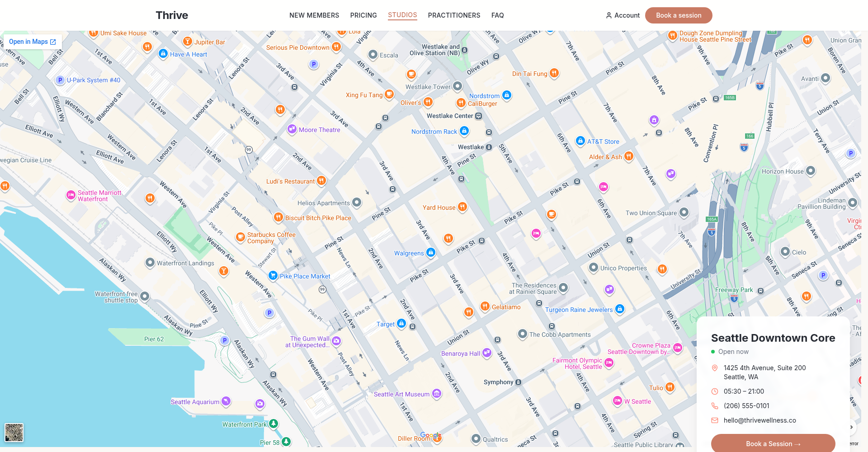Select the Nordstrom shopping pin
868x452 pixels.
tap(507, 95)
